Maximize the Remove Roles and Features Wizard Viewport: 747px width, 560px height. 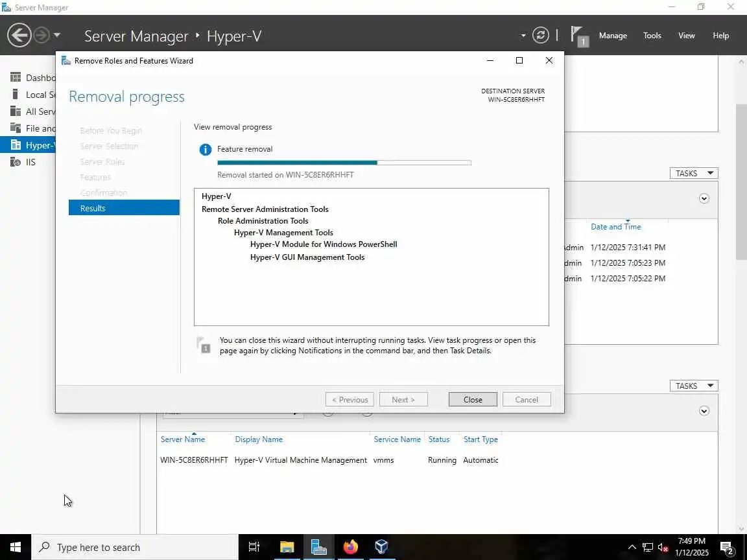point(519,60)
